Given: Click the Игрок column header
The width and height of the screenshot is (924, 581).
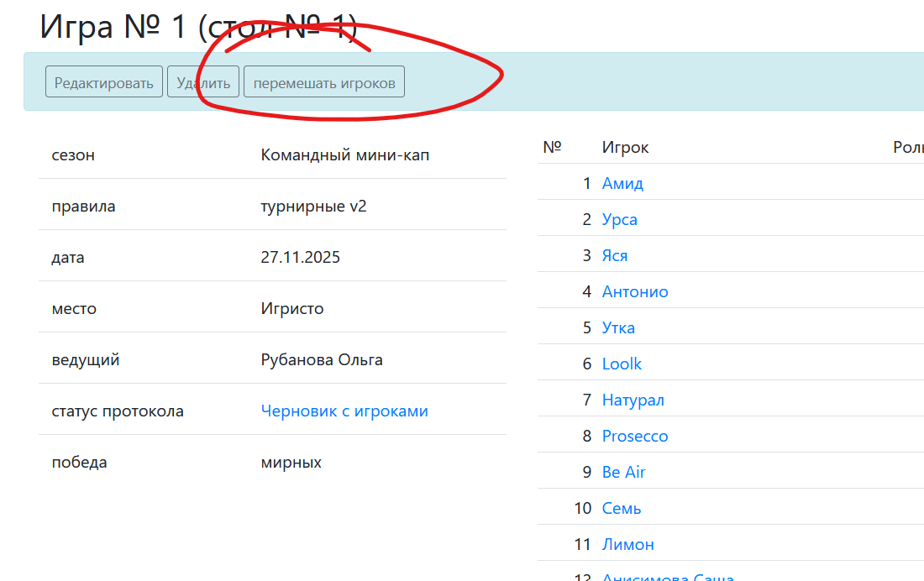Looking at the screenshot, I should point(625,147).
